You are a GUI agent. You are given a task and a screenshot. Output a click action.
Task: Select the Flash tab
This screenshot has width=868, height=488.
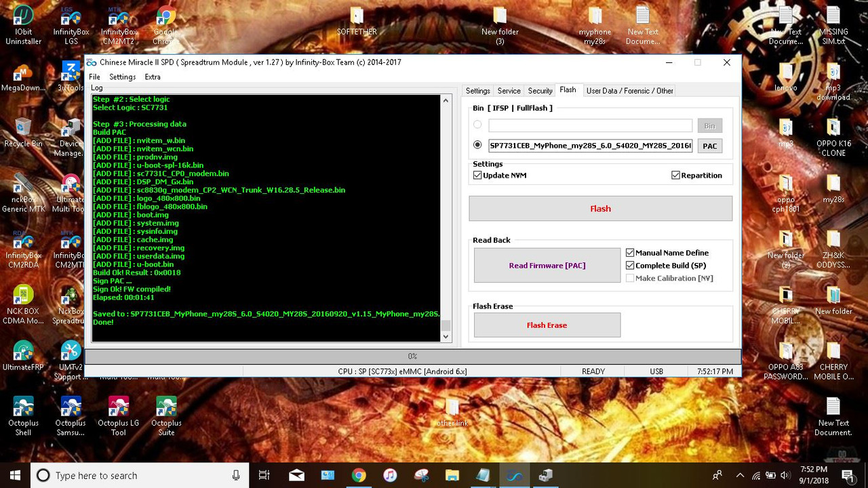(568, 89)
